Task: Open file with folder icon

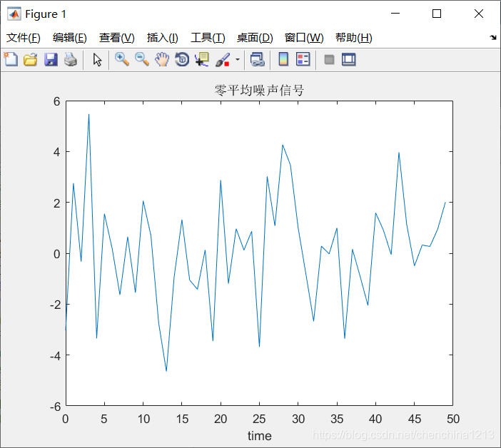Action: (x=31, y=60)
